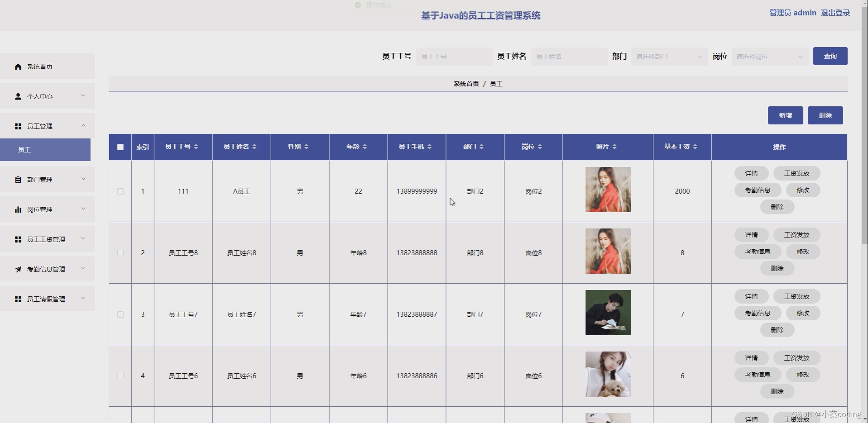
Task: Open the 岗位 filter dropdown
Action: [x=770, y=57]
